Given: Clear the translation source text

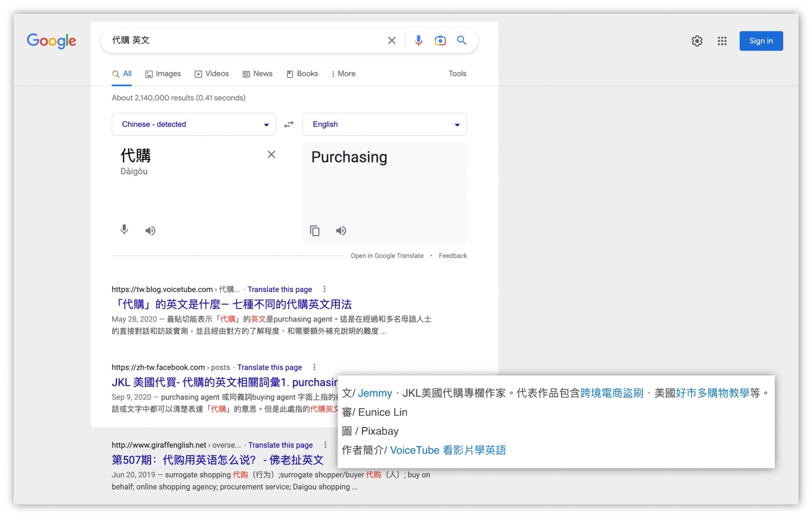Looking at the screenshot, I should [x=271, y=155].
